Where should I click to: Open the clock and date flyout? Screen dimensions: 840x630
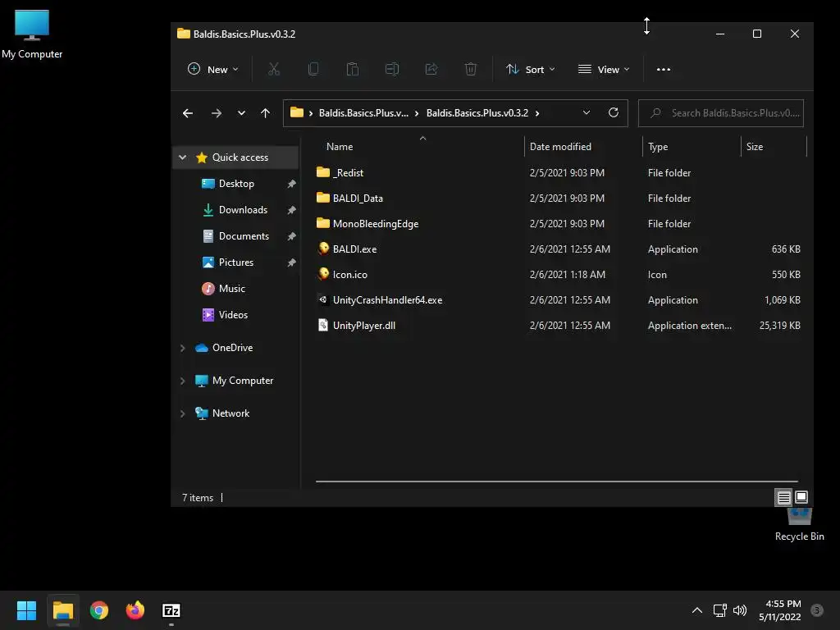(780, 610)
